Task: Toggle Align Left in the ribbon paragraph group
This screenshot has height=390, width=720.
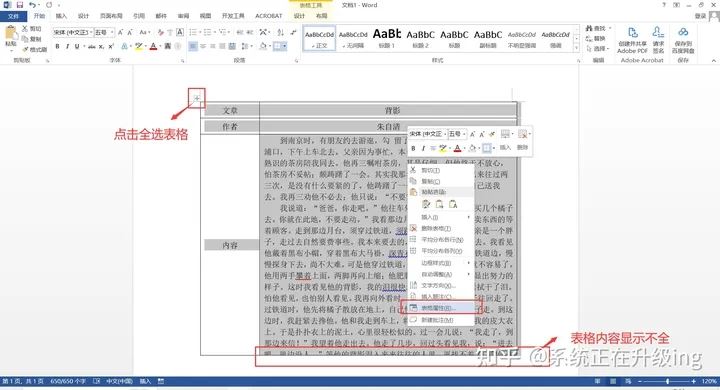Action: pos(193,46)
